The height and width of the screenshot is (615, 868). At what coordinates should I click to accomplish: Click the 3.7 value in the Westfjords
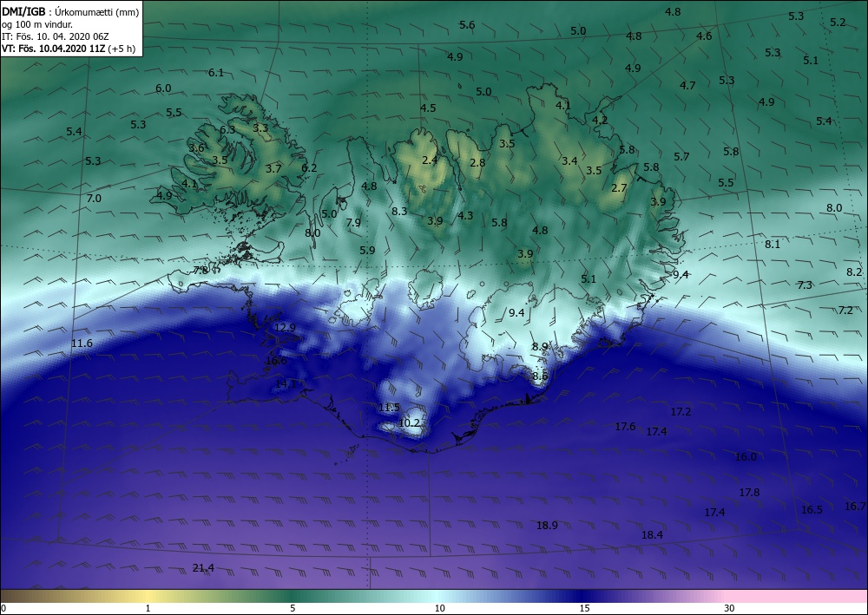(x=273, y=169)
